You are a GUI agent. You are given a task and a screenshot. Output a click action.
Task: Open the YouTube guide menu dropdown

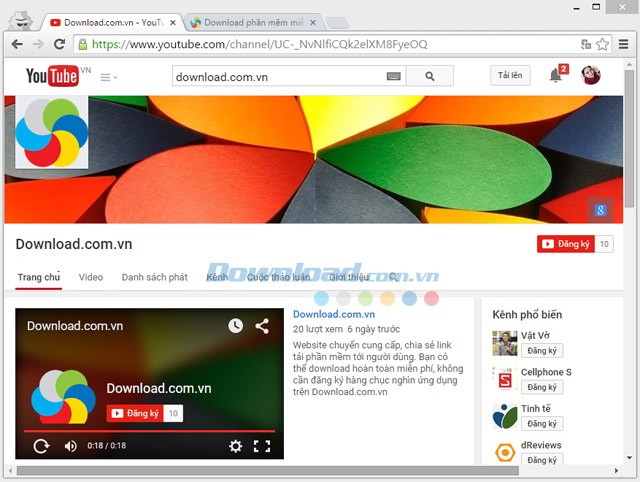[109, 77]
